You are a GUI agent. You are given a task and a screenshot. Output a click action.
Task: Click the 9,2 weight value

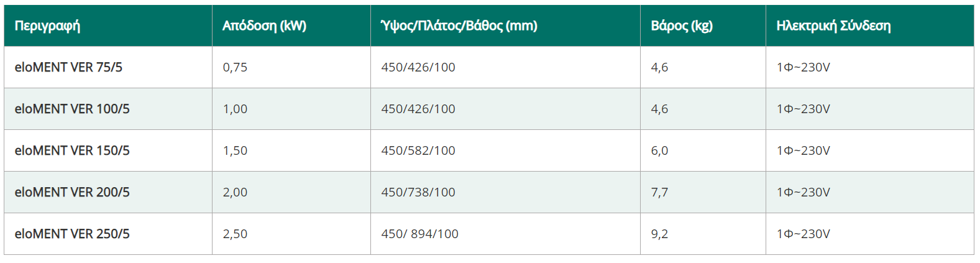click(x=659, y=234)
